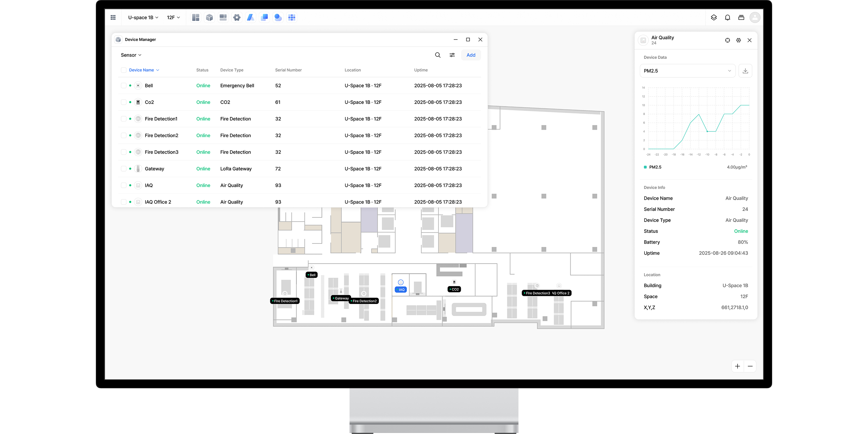Expand the U-space 1B building dropdown
The image size is (868, 434).
click(x=143, y=17)
